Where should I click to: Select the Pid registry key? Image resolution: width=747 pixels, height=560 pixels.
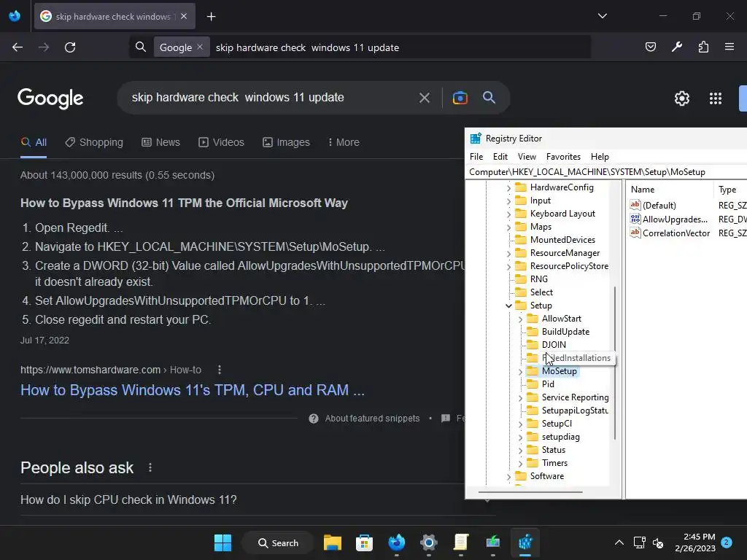pos(548,384)
